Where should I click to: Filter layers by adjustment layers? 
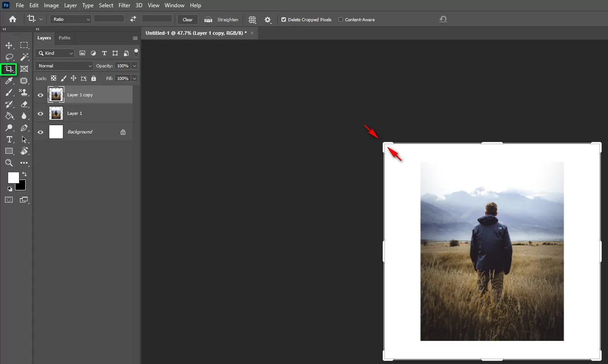click(93, 53)
